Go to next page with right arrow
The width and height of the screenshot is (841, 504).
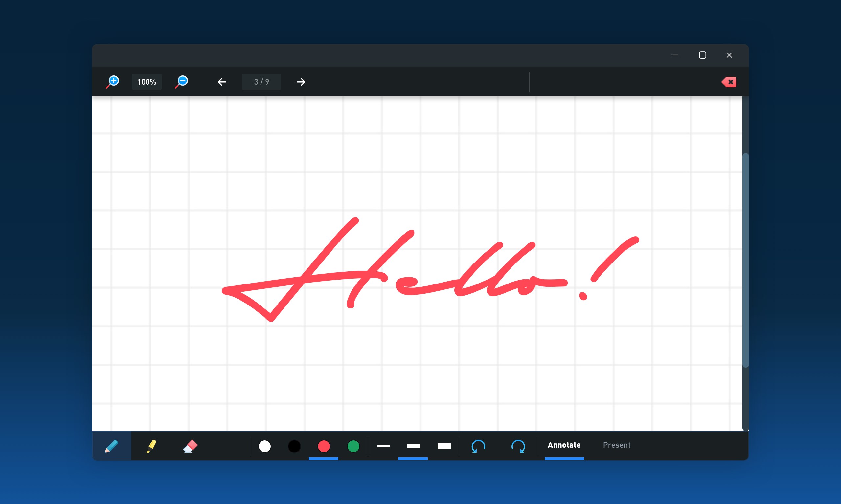pos(301,82)
